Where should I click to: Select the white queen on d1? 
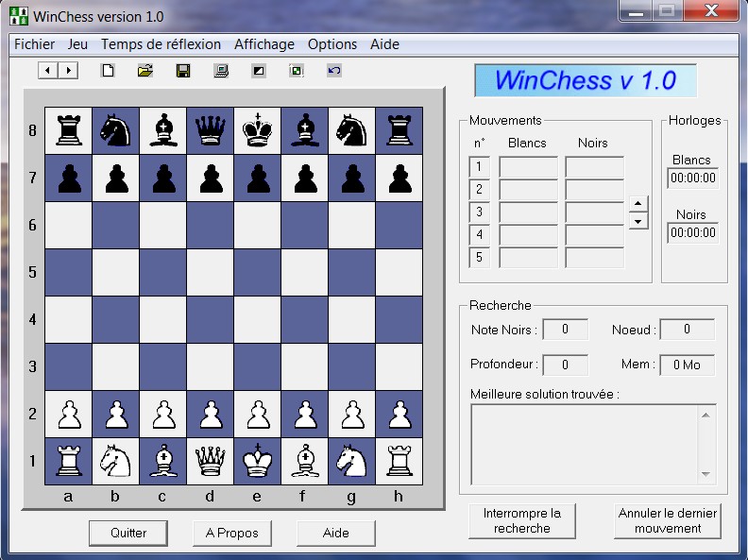point(211,461)
